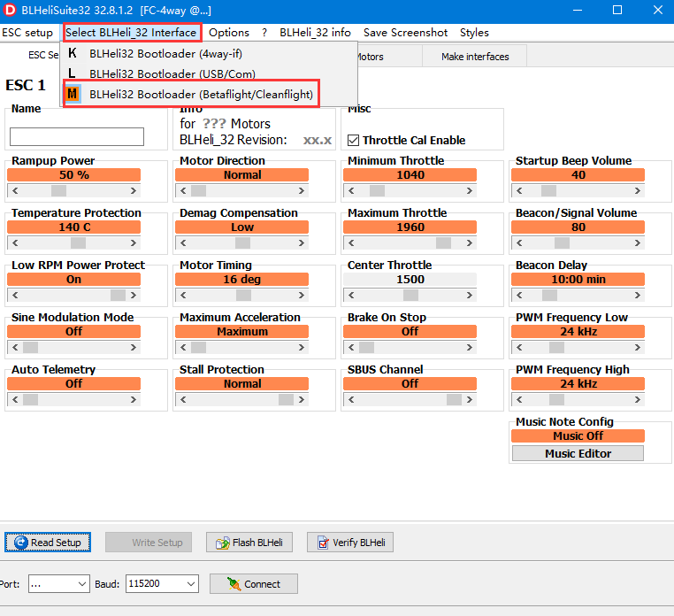The image size is (674, 616).
Task: Click the Maximum Throttle slider thumb
Action: 444,243
